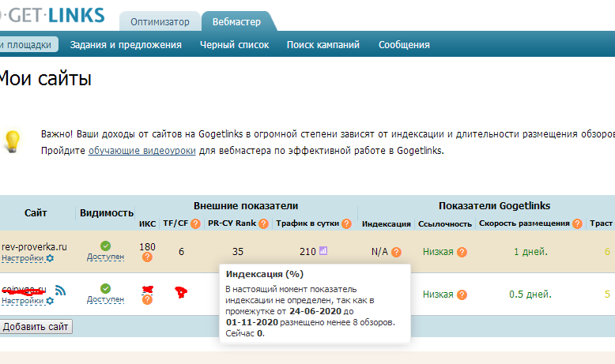The height and width of the screenshot is (364, 615).
Task: Click the Добавить сайт button
Action: point(36,327)
